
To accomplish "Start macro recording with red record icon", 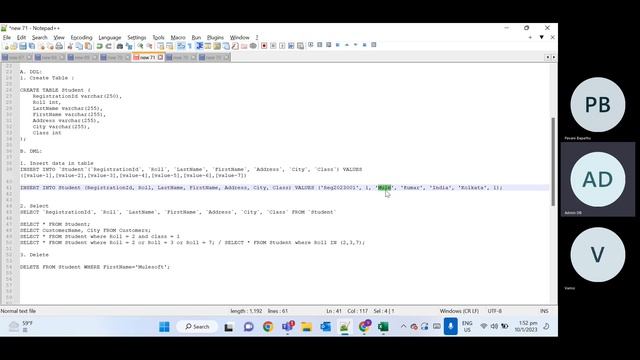I will [264, 46].
